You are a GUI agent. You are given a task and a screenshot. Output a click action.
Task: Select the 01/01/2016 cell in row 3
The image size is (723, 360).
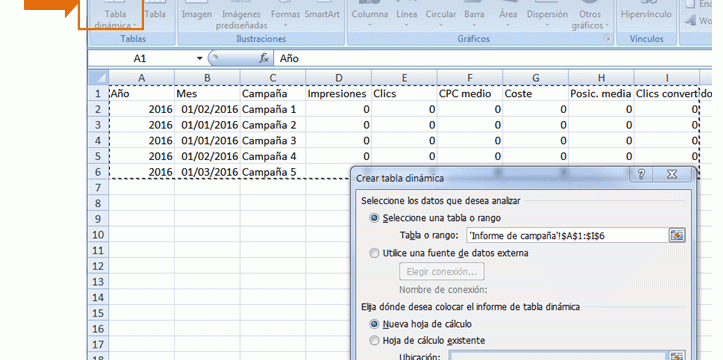(207, 125)
